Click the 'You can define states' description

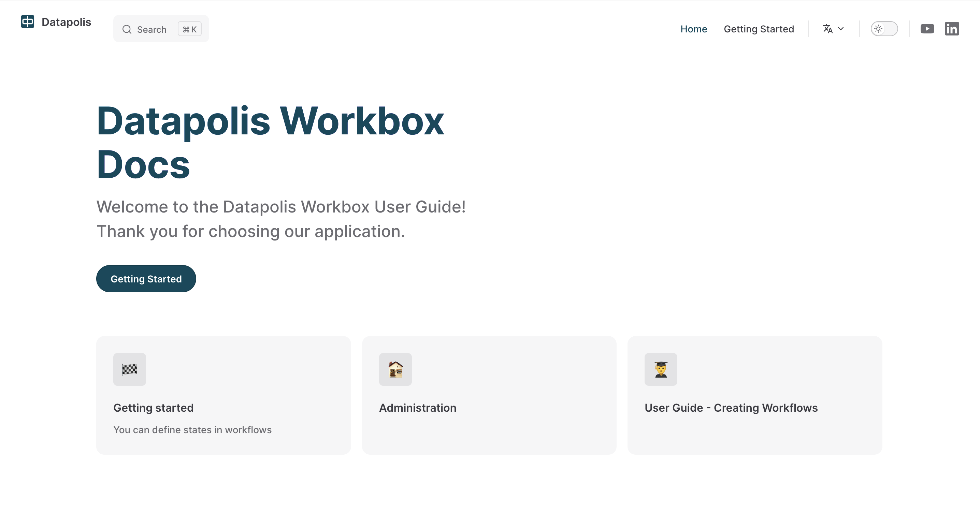coord(192,430)
